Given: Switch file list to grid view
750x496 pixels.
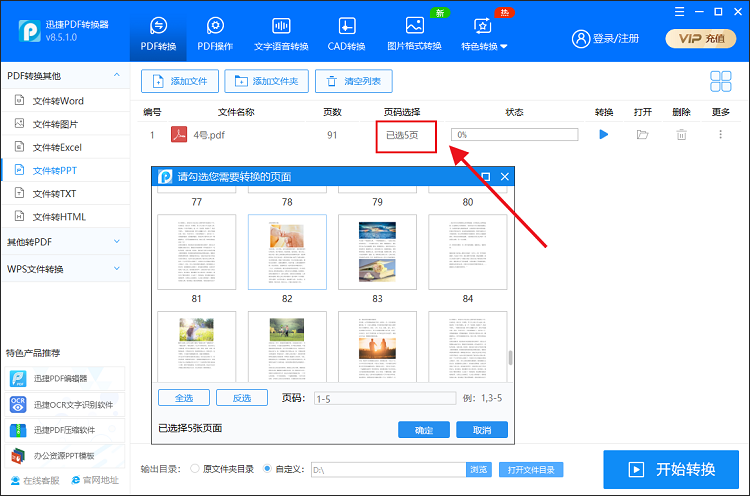Looking at the screenshot, I should tap(720, 82).
